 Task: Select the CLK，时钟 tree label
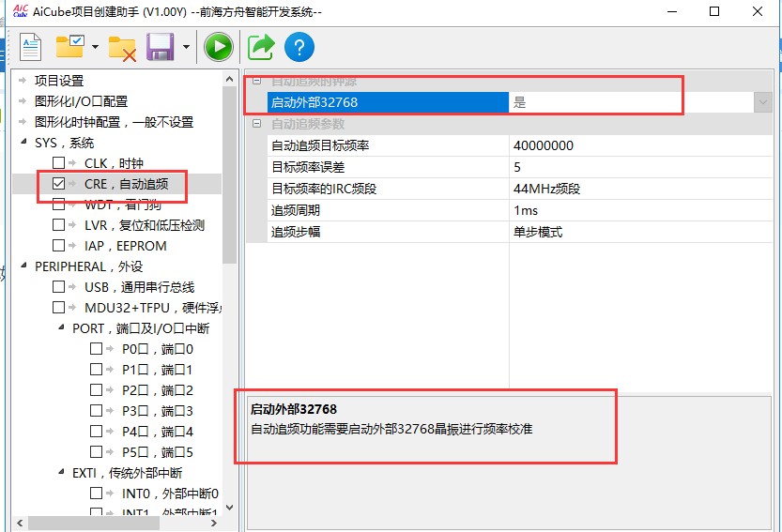click(114, 163)
